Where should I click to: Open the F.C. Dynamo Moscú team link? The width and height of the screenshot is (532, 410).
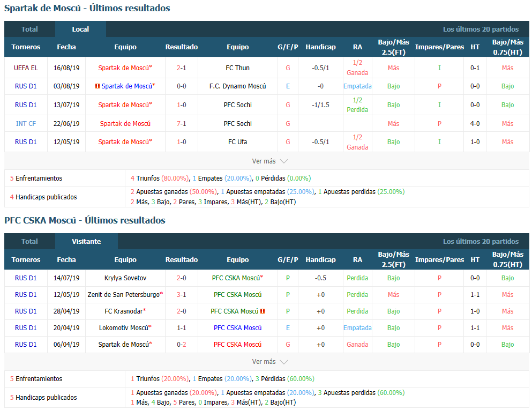tap(237, 86)
